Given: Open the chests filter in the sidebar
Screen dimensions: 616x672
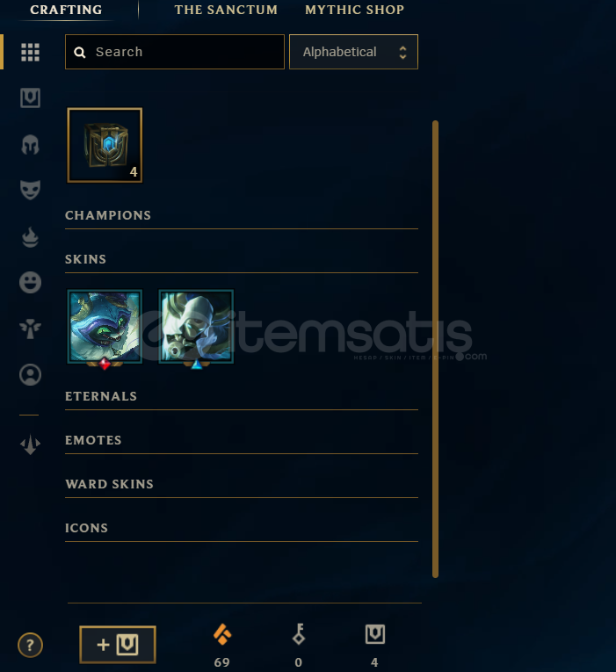Looking at the screenshot, I should pyautogui.click(x=31, y=98).
